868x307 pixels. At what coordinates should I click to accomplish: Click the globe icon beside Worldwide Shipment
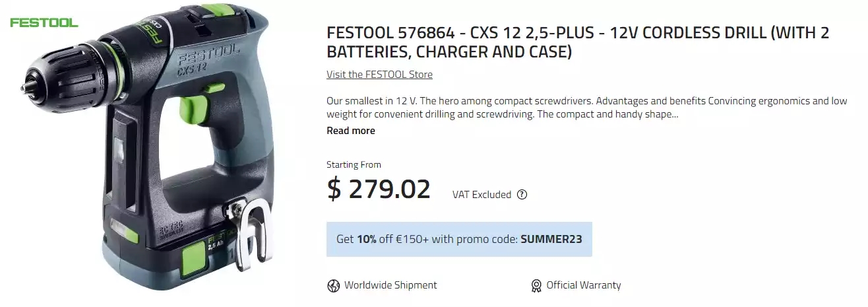pos(333,285)
